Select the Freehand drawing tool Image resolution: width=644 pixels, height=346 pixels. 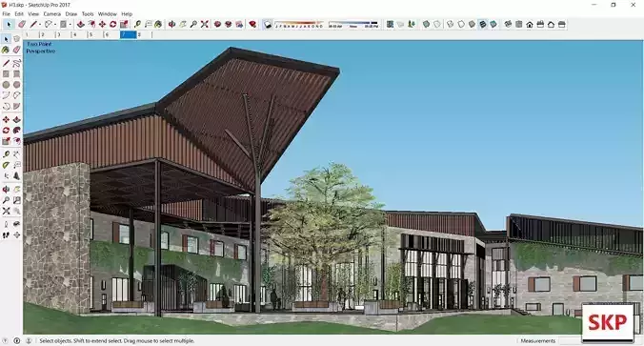coord(16,63)
